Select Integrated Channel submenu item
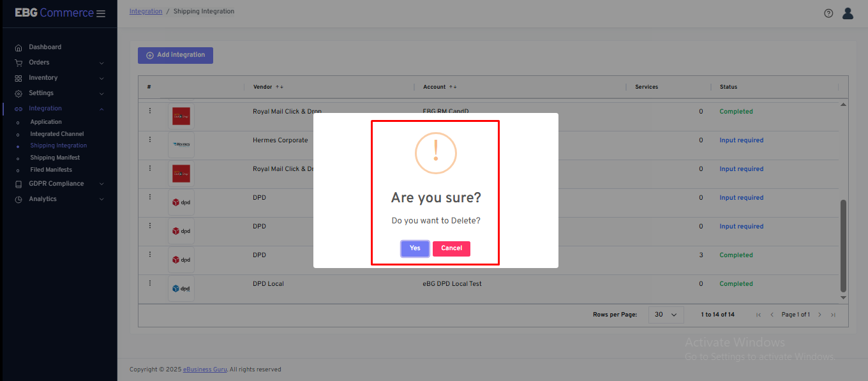Screen dimensions: 868x381 point(57,134)
